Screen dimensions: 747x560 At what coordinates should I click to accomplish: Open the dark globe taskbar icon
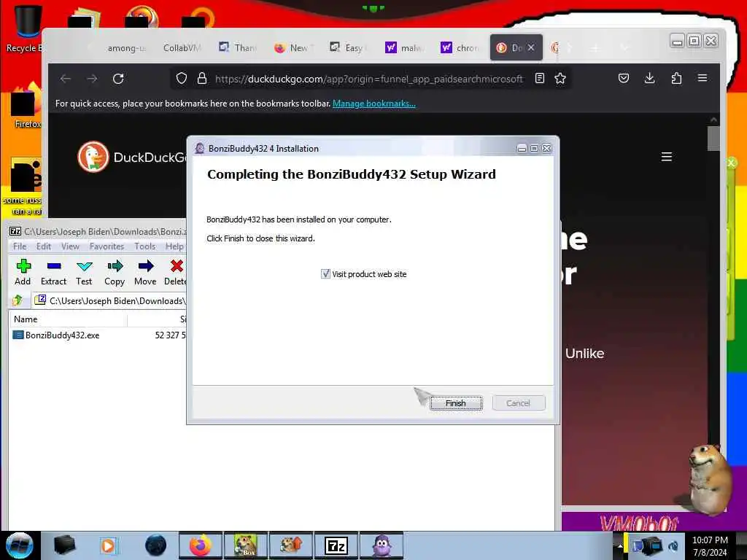[155, 545]
